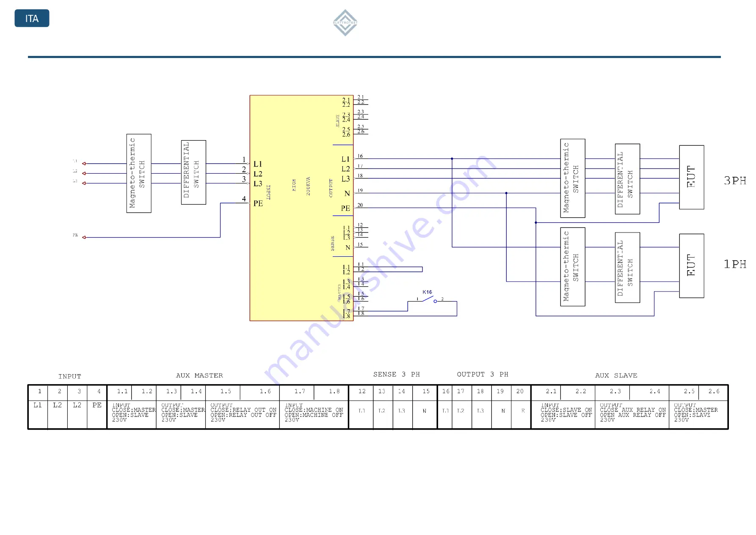Click output terminal number 16 on diagram
This screenshot has width=756, height=535.
click(360, 156)
